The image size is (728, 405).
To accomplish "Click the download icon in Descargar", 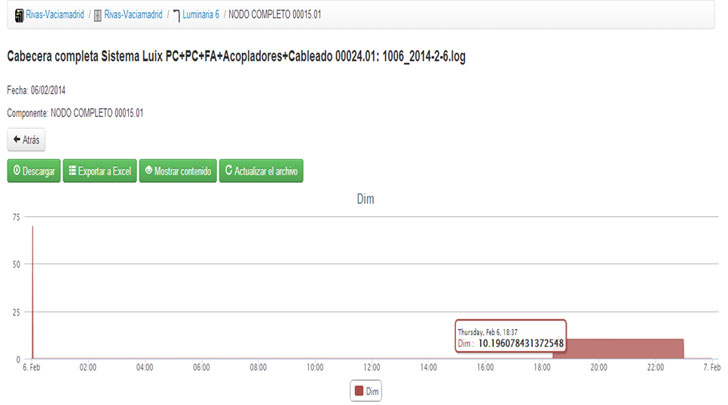I will (x=17, y=171).
